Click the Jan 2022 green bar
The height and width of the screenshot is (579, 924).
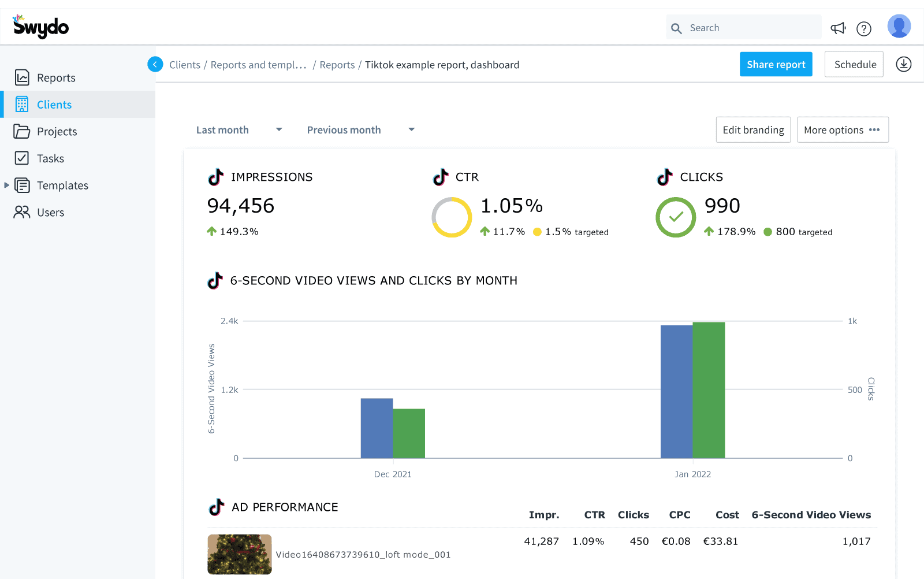tap(709, 390)
